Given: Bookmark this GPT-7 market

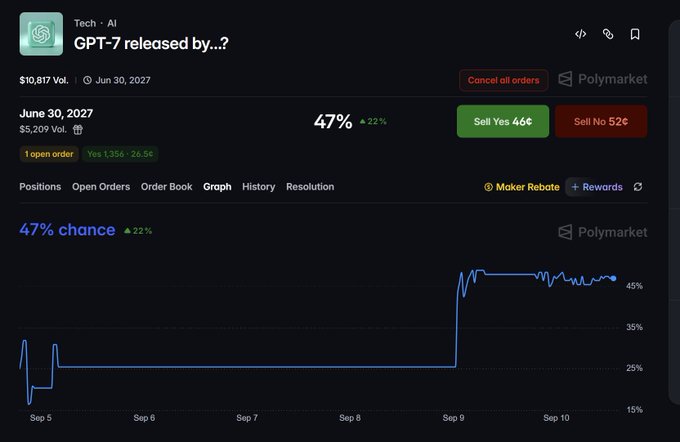Looking at the screenshot, I should coord(635,34).
